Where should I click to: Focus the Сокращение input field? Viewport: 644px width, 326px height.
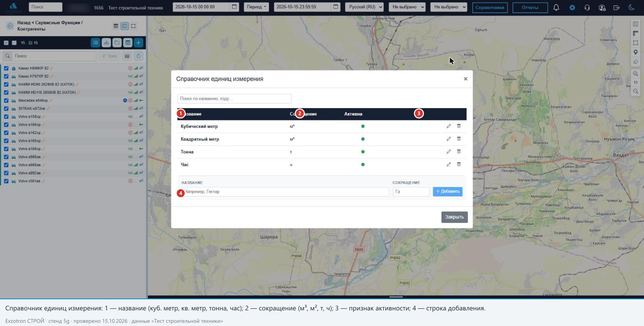[411, 192]
